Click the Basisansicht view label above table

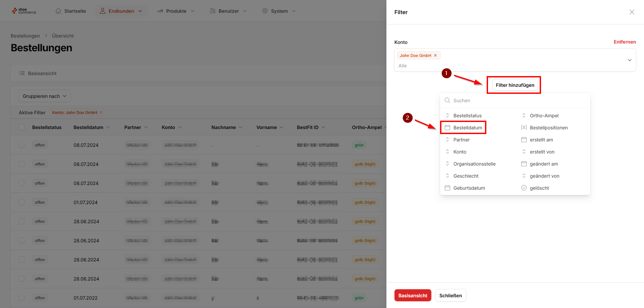point(42,73)
